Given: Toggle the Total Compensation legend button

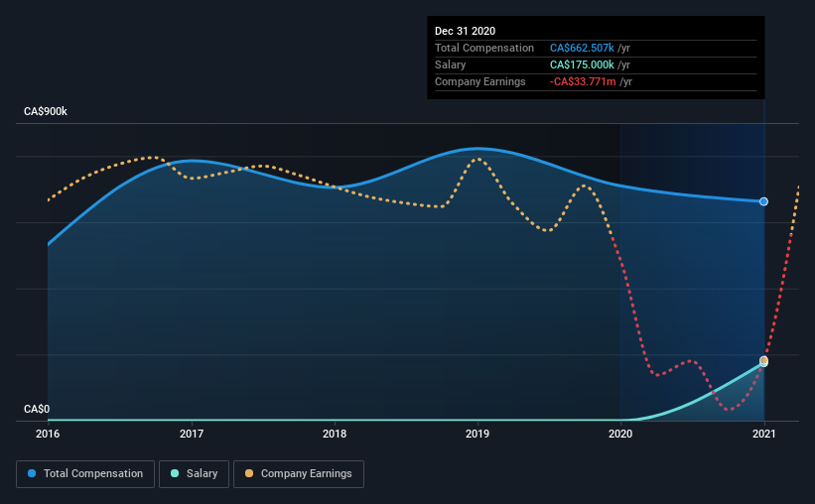Looking at the screenshot, I should 85,474.
